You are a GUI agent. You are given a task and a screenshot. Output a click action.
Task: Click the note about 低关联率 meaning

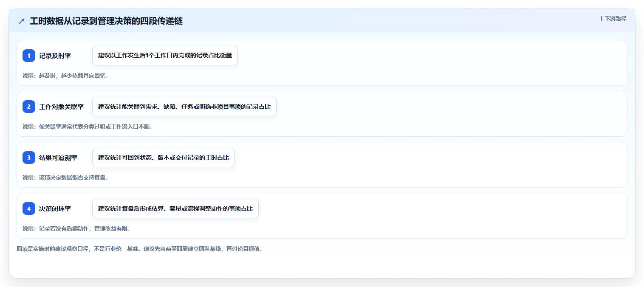(88, 127)
